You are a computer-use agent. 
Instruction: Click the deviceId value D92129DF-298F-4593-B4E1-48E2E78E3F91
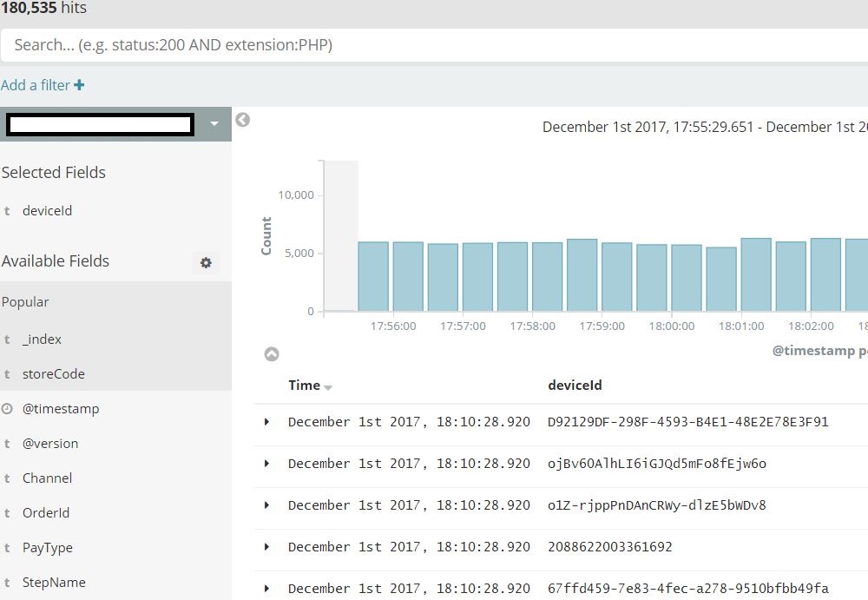[x=688, y=422]
